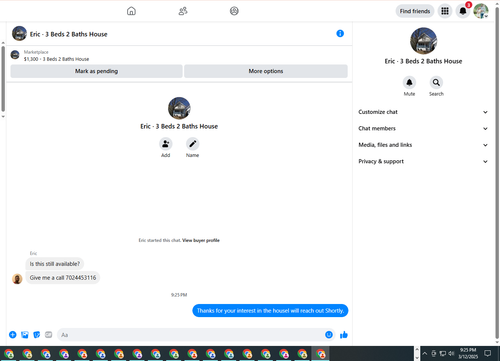Click the large house photo in right panel
This screenshot has width=500, height=361.
pyautogui.click(x=423, y=41)
